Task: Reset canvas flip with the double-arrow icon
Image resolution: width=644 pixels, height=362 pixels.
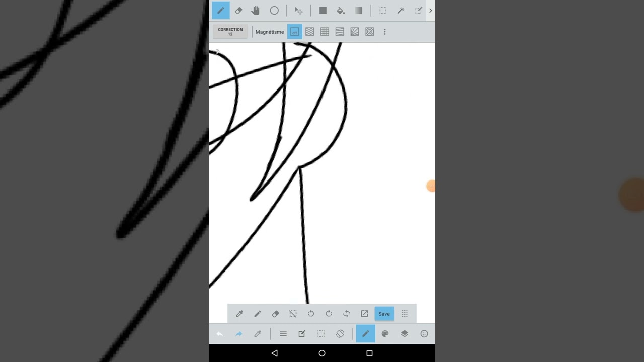Action: [x=347, y=314]
